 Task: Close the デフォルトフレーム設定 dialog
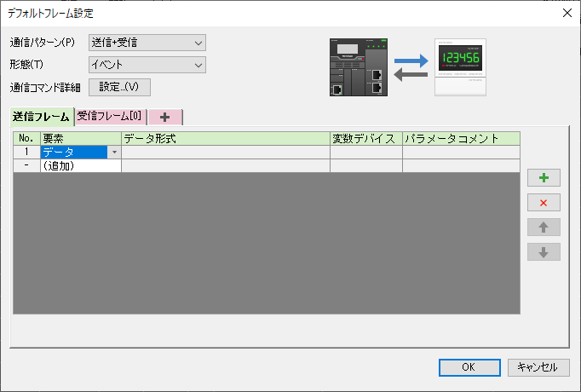point(567,13)
